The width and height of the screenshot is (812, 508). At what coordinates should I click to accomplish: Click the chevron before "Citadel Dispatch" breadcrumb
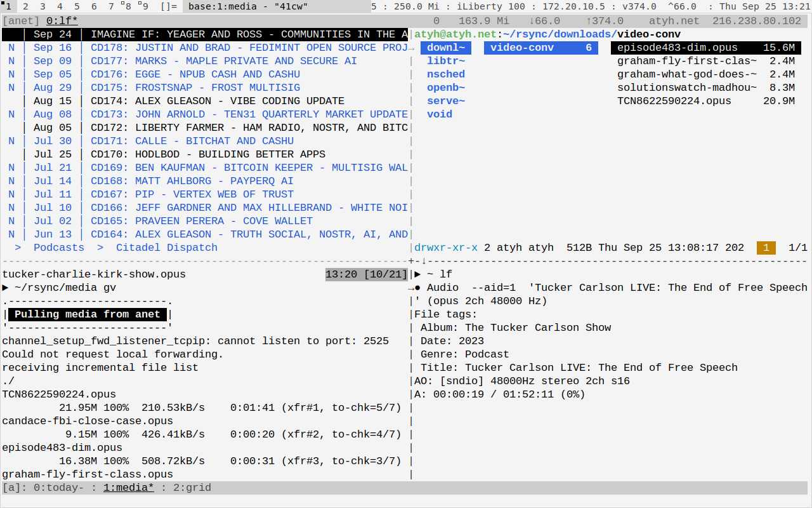click(100, 248)
